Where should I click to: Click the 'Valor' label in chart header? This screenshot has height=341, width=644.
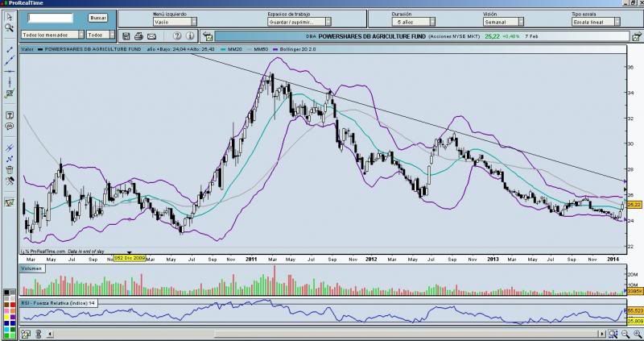tap(27, 49)
